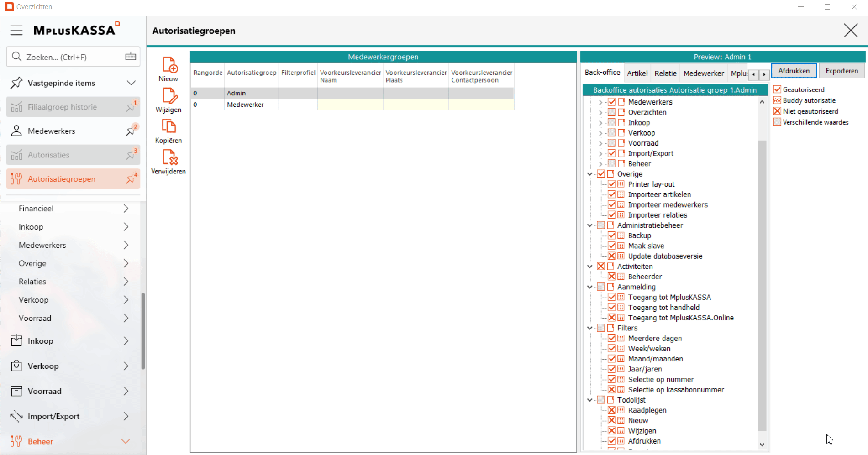
Task: Toggle Update databaseversie checkbox
Action: (x=612, y=256)
